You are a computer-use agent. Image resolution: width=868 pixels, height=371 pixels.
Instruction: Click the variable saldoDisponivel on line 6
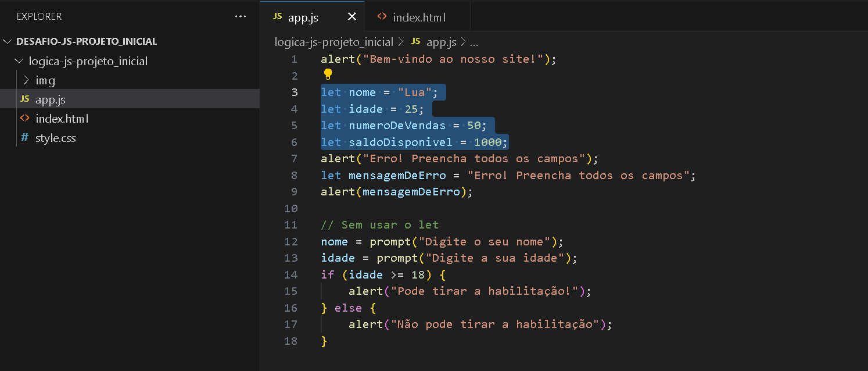pyautogui.click(x=401, y=142)
